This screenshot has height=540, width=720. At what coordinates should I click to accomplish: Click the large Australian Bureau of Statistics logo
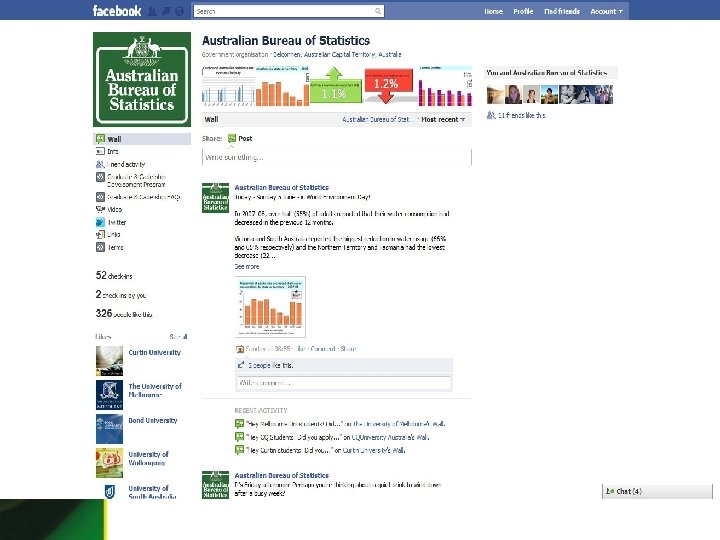pos(142,79)
